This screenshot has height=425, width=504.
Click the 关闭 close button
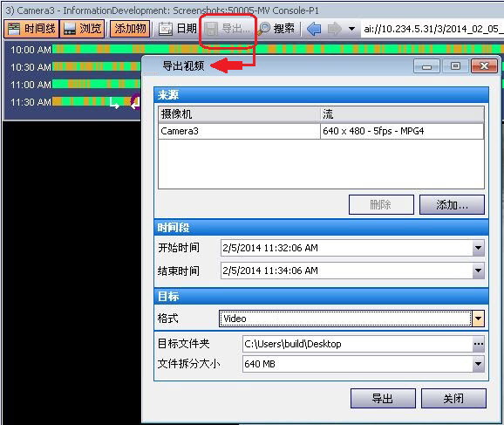tap(453, 399)
